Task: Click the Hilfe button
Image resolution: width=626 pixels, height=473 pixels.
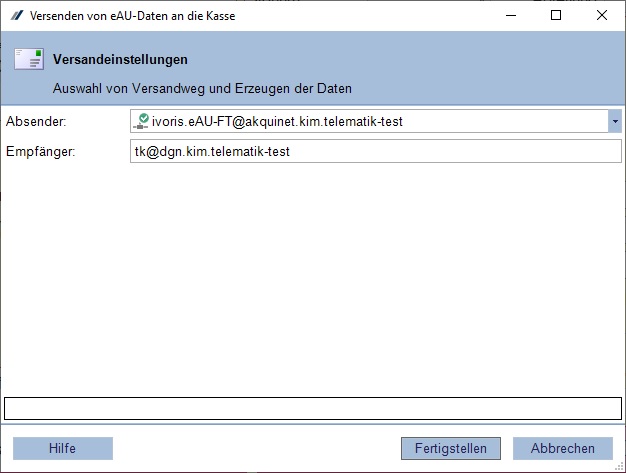Action: [x=63, y=448]
